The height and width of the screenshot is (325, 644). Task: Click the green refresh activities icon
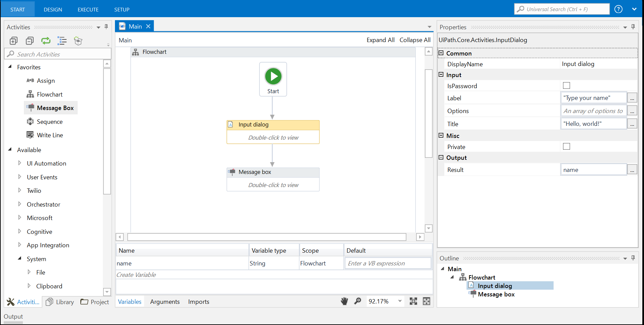46,41
